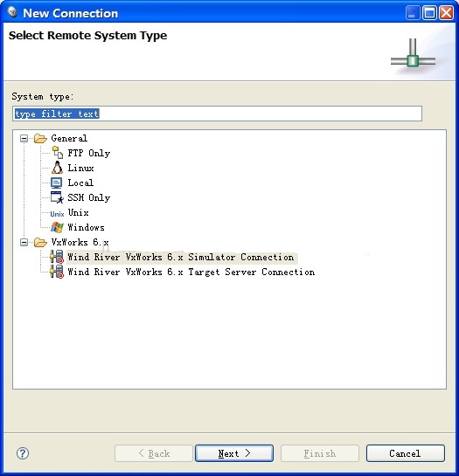Click the Unix icon
This screenshot has height=476, width=459.
(x=57, y=214)
